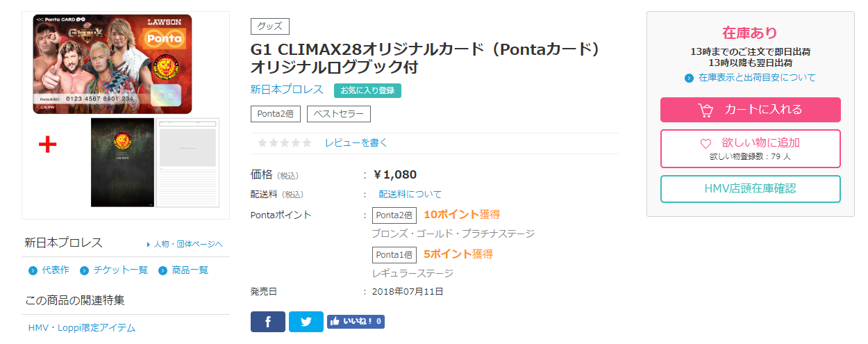Click the グッズ category tag
The height and width of the screenshot is (344, 868).
pyautogui.click(x=269, y=26)
